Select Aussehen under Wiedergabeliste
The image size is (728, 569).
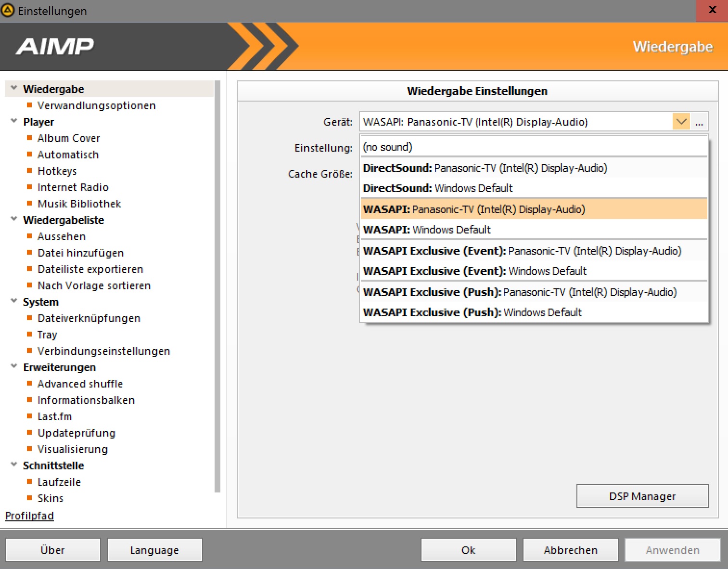click(x=62, y=236)
